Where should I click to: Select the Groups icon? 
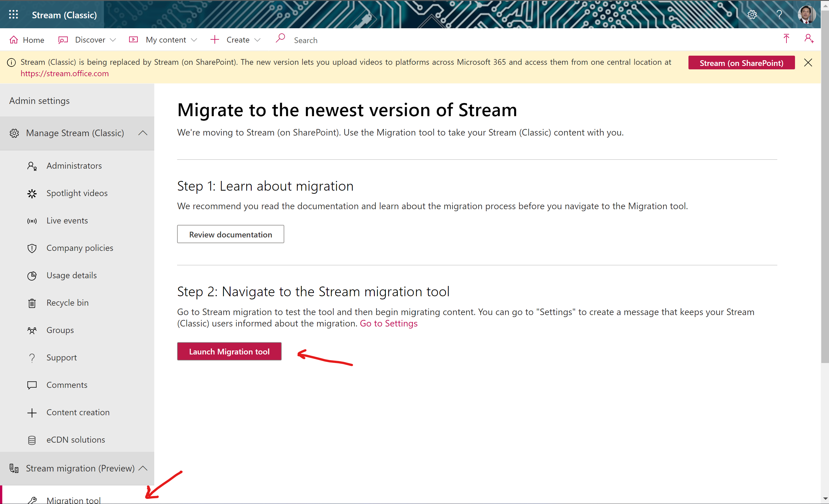pos(32,330)
